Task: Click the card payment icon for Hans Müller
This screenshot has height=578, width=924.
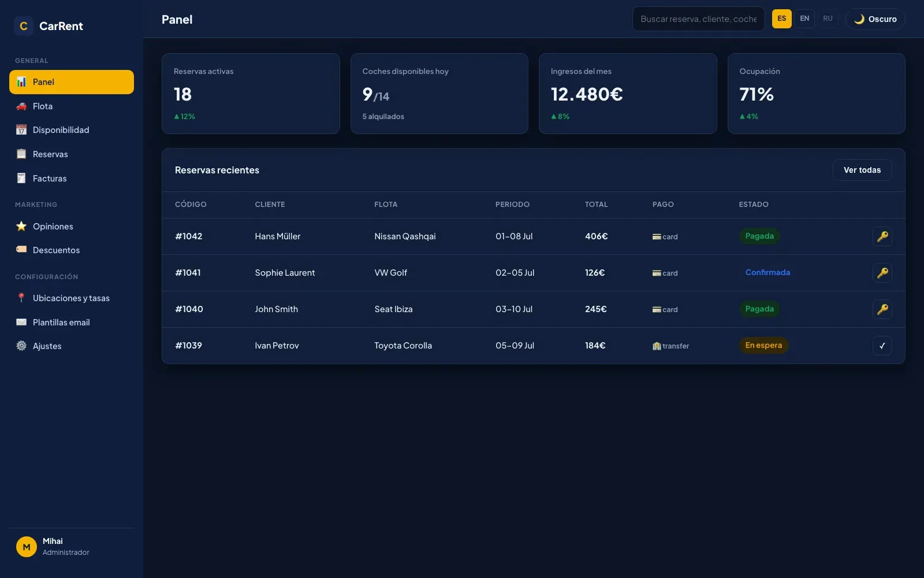Action: [x=657, y=237]
